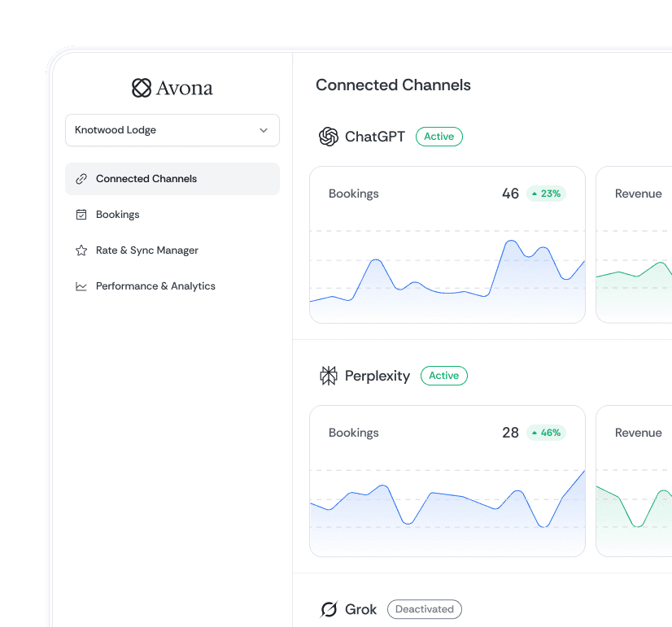Click the Perplexity bookings count 28
This screenshot has width=672, height=627.
(510, 433)
